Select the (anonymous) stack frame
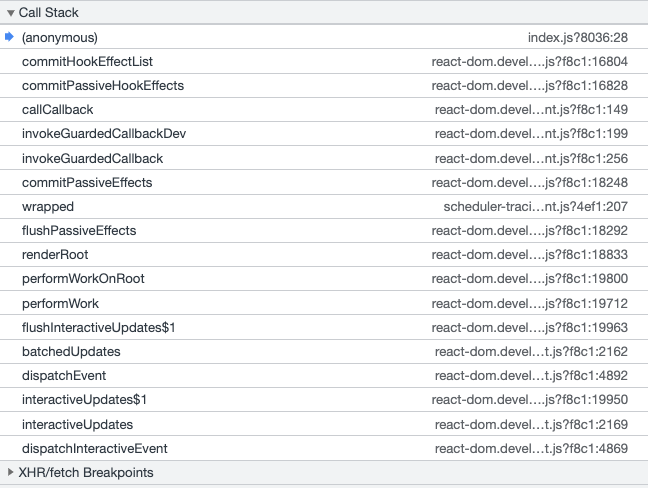 click(x=60, y=37)
